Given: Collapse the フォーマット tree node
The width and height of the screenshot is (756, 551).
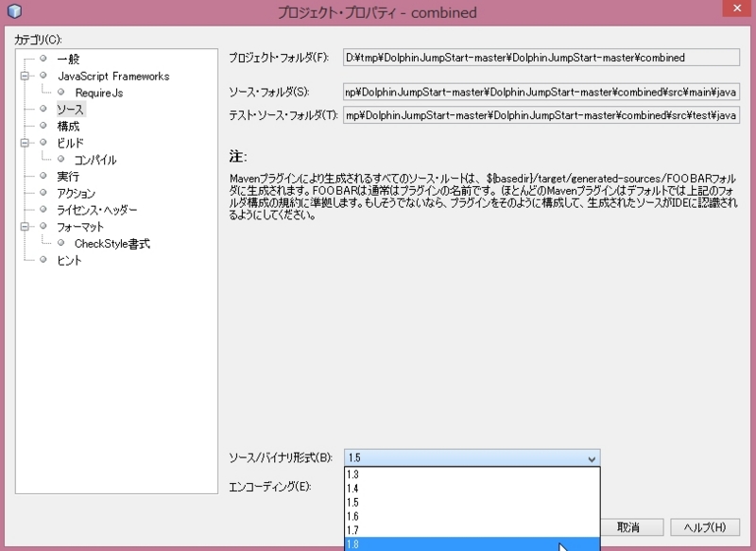Looking at the screenshot, I should (25, 226).
